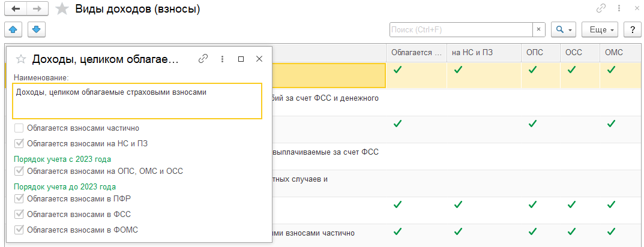Open the help question mark button
Viewport: 644px width, 247px height.
[632, 29]
